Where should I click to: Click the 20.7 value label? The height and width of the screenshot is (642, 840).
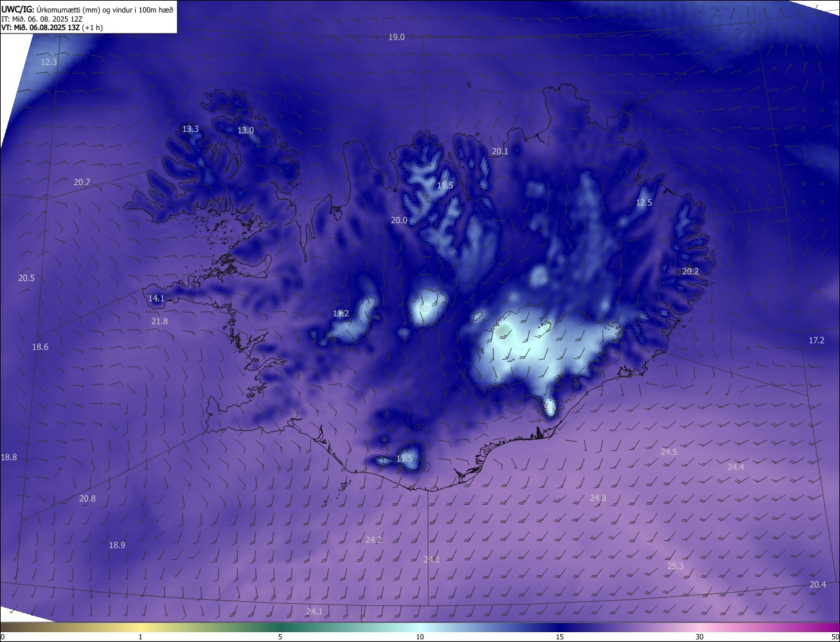point(82,182)
